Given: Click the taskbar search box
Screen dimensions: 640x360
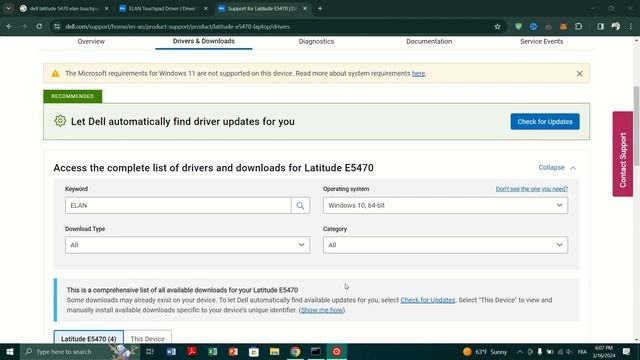Looking at the screenshot, I should pyautogui.click(x=80, y=352).
